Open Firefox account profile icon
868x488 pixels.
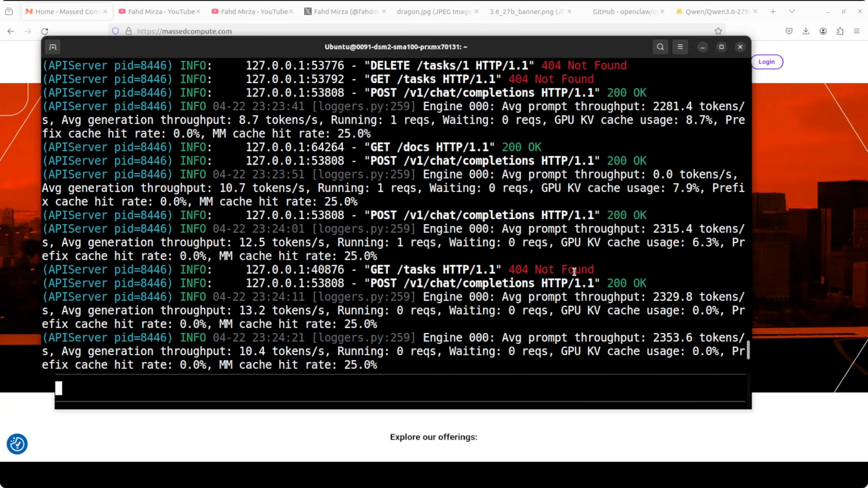coord(823,31)
